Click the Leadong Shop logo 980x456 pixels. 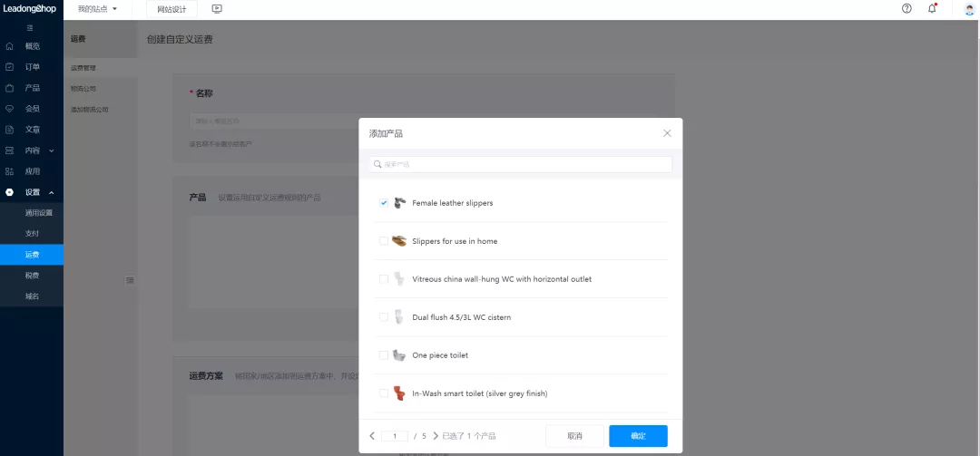[x=29, y=9]
